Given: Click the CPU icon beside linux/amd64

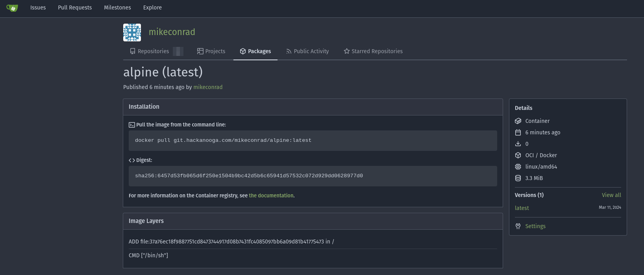Looking at the screenshot, I should [x=518, y=167].
